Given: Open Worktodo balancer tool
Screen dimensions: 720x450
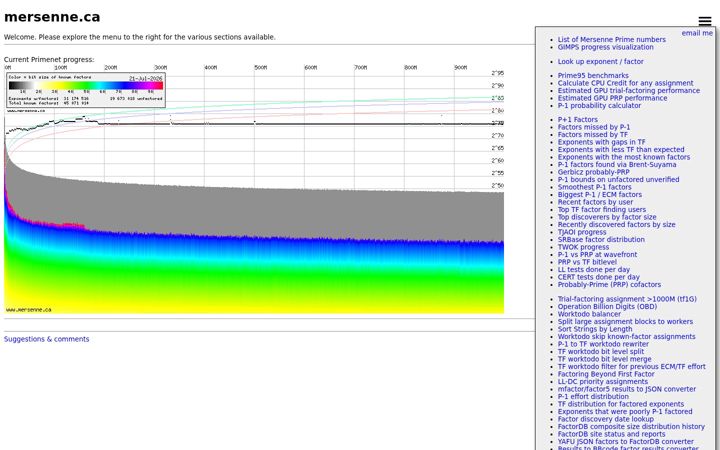Looking at the screenshot, I should pos(589,314).
